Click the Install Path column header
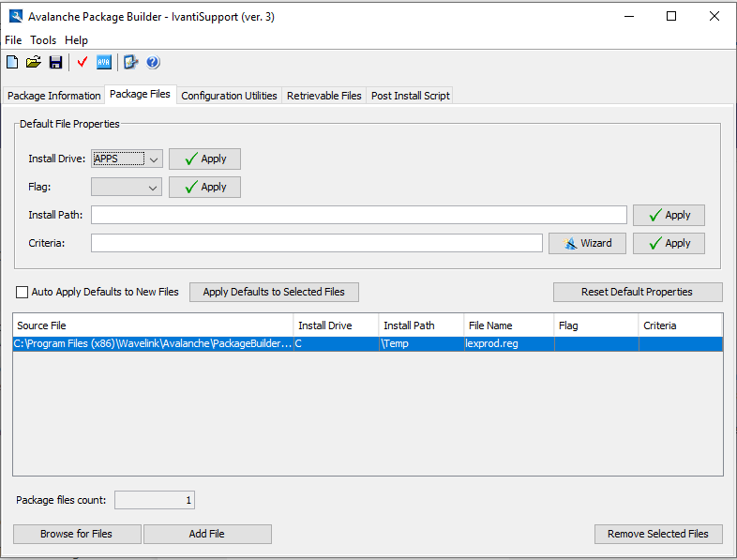 coord(421,325)
